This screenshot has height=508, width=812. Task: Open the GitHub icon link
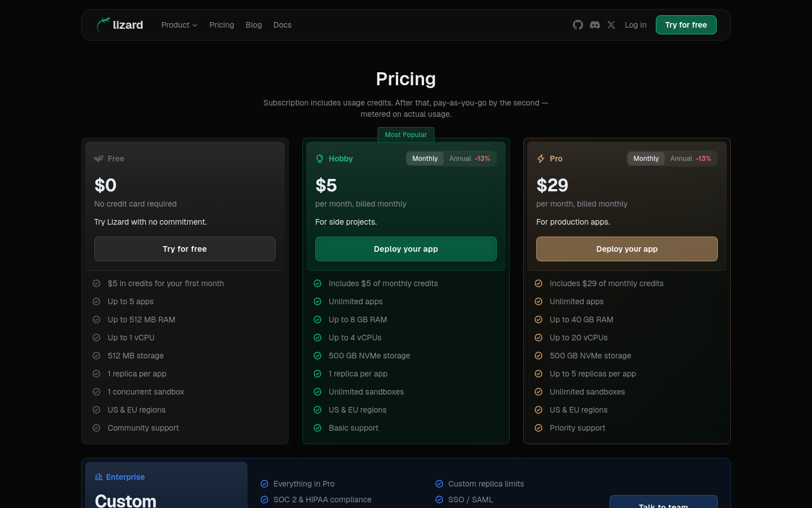tap(578, 25)
